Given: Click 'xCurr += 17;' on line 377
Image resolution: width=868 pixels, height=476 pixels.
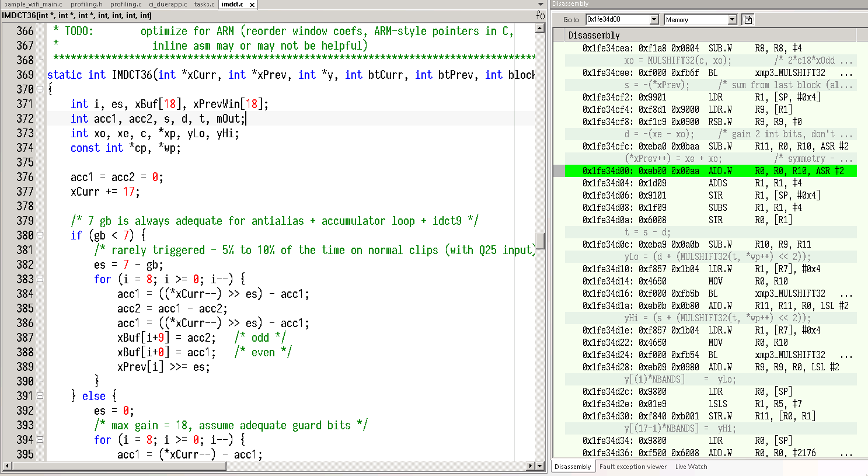Looking at the screenshot, I should pyautogui.click(x=105, y=192).
